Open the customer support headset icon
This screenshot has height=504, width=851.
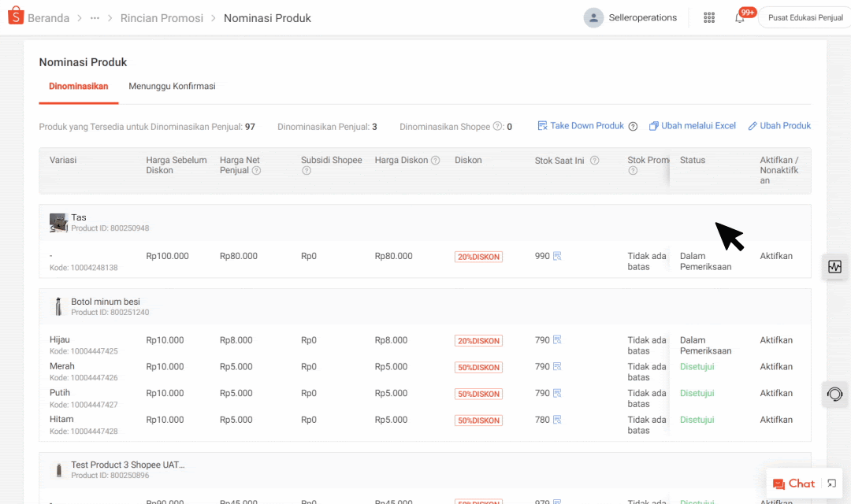pos(834,394)
